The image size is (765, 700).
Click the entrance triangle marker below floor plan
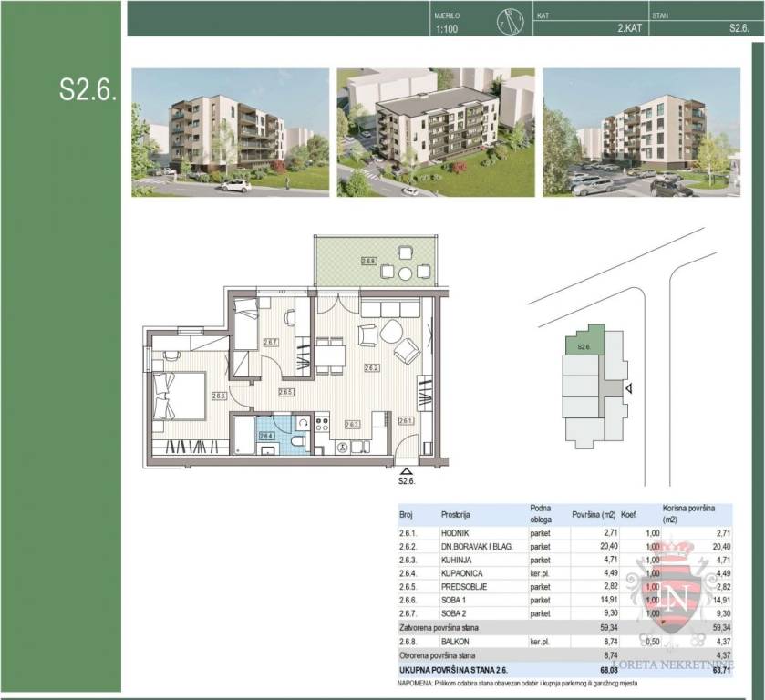pos(405,469)
